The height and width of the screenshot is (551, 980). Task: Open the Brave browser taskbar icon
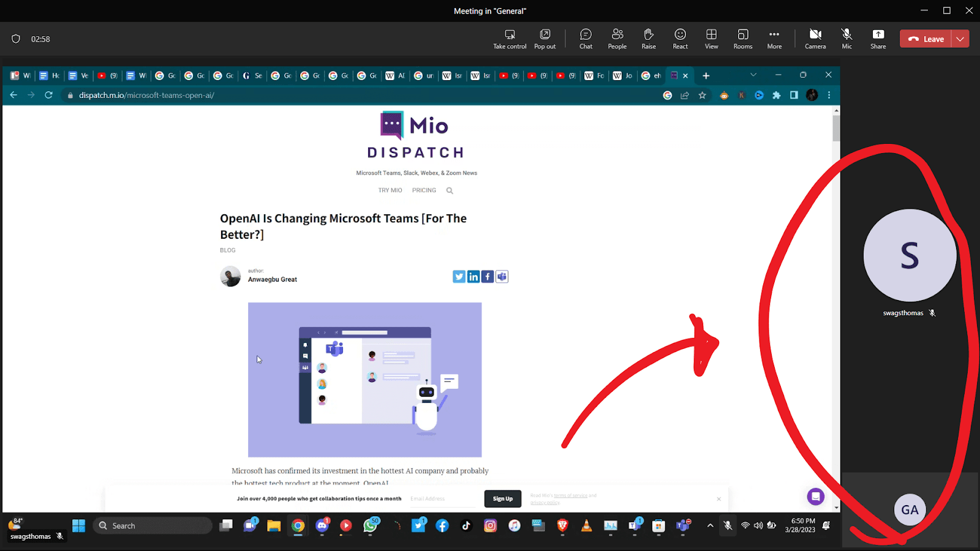point(562,525)
